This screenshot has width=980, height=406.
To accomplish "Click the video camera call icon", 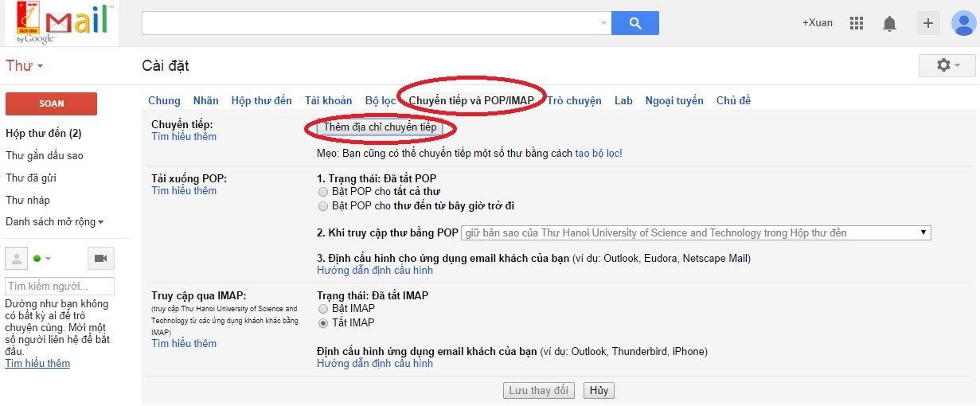I will (x=100, y=259).
